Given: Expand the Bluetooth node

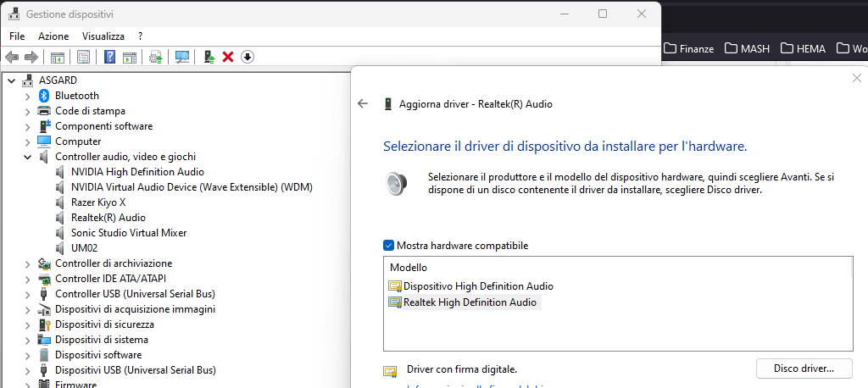Looking at the screenshot, I should 28,97.
